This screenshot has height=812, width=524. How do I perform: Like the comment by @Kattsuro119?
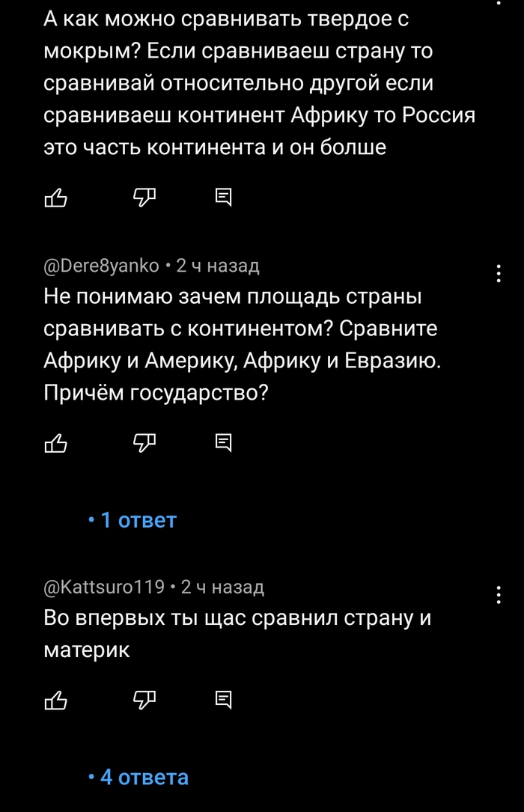[56, 700]
